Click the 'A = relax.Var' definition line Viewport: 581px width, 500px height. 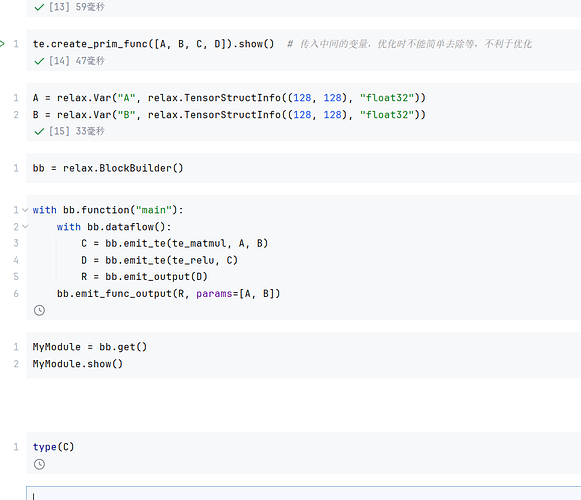[229, 98]
